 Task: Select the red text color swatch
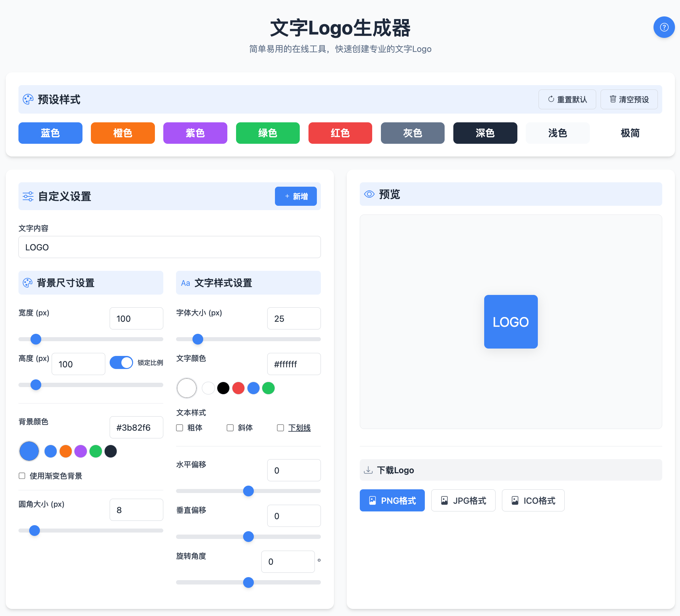238,388
